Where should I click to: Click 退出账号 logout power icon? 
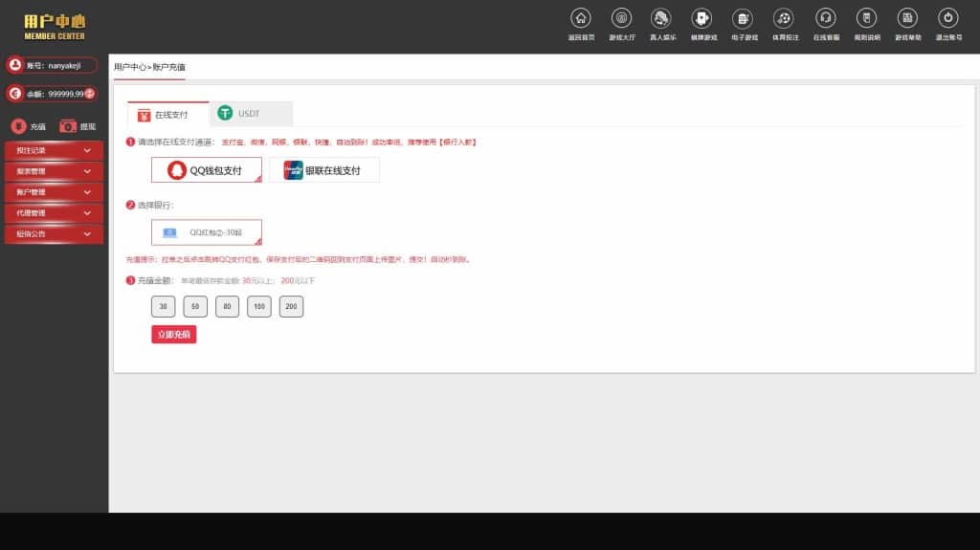(948, 18)
